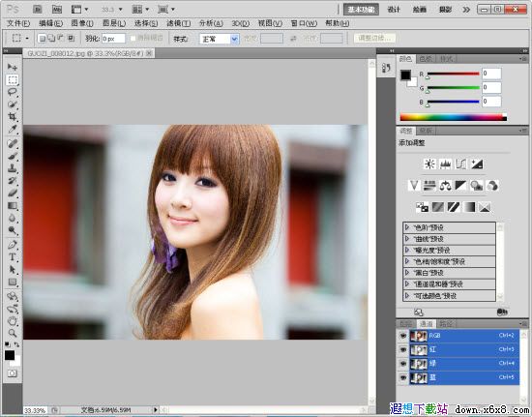Screen dimensions: 532x417
Task: Click the foreground color swatch in toolbox
Action: (10, 355)
